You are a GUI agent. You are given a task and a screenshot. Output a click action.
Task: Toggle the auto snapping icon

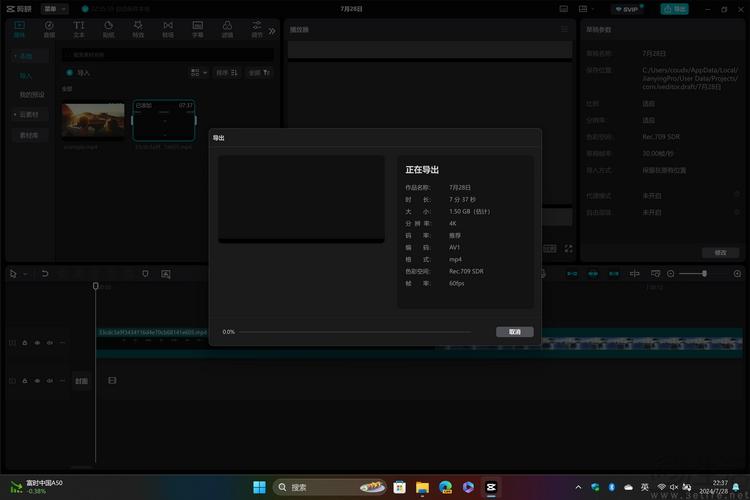click(593, 274)
